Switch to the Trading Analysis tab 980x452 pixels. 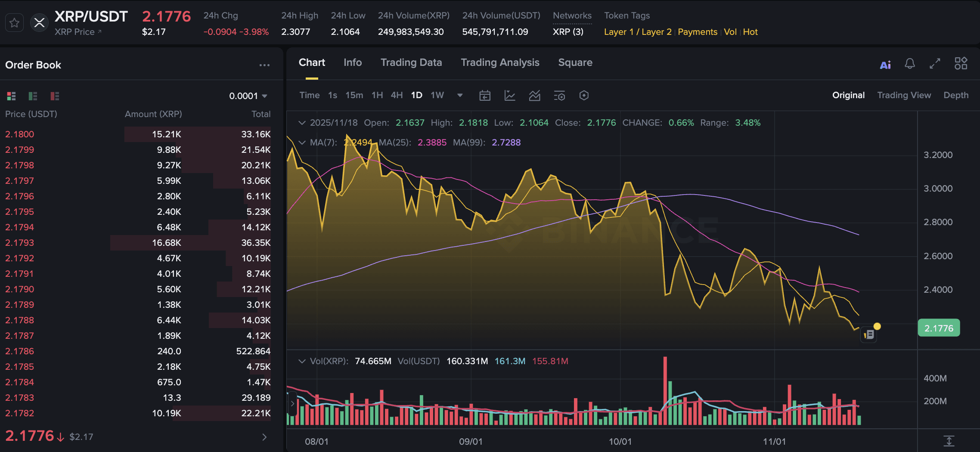click(500, 62)
